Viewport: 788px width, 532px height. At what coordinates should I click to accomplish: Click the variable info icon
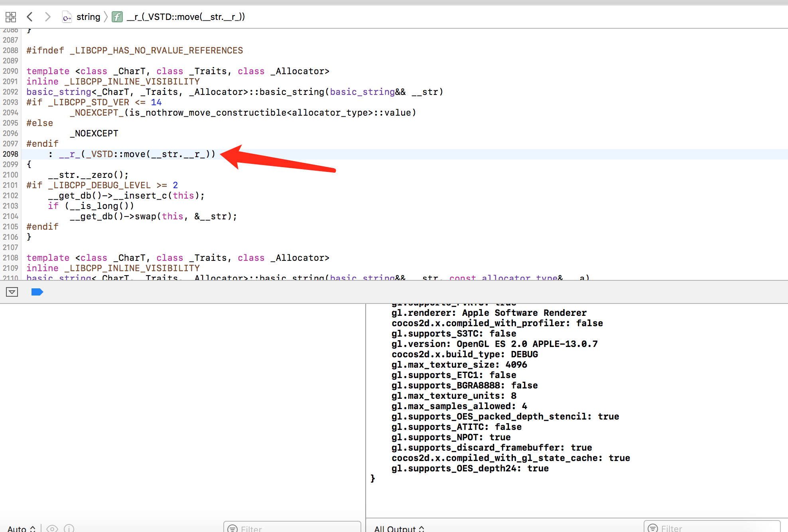[x=69, y=528]
